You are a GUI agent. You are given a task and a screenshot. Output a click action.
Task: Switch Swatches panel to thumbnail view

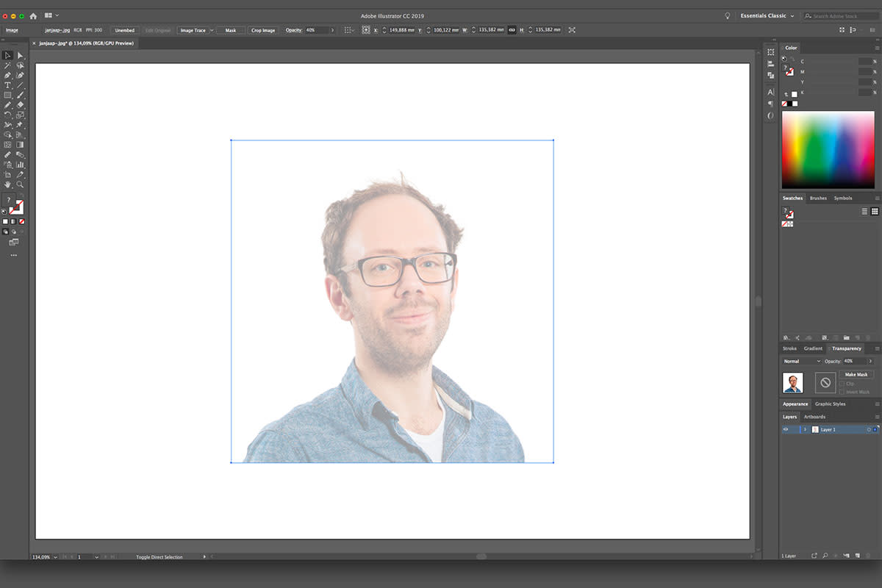pyautogui.click(x=875, y=211)
